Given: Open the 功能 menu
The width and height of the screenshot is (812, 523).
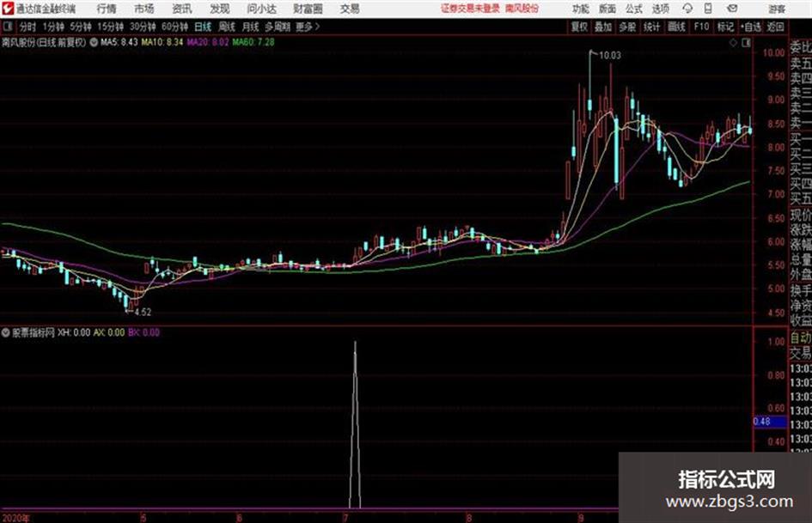Looking at the screenshot, I should [x=581, y=9].
